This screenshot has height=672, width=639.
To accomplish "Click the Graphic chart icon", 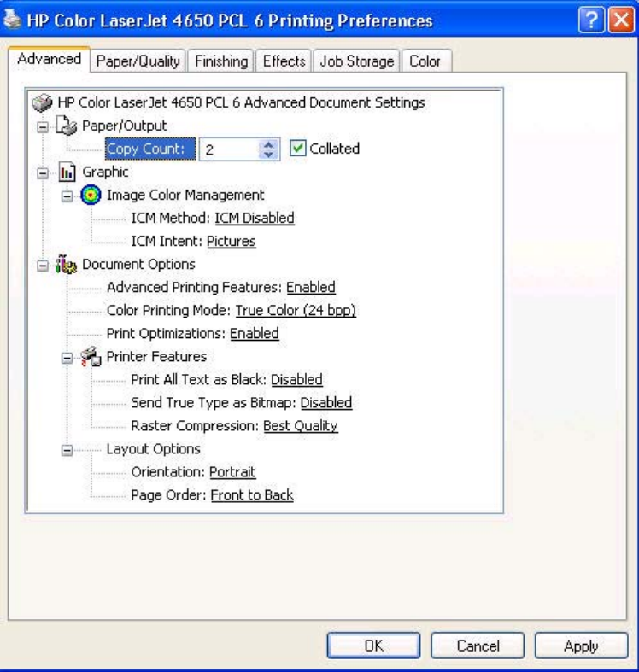I will pyautogui.click(x=67, y=172).
